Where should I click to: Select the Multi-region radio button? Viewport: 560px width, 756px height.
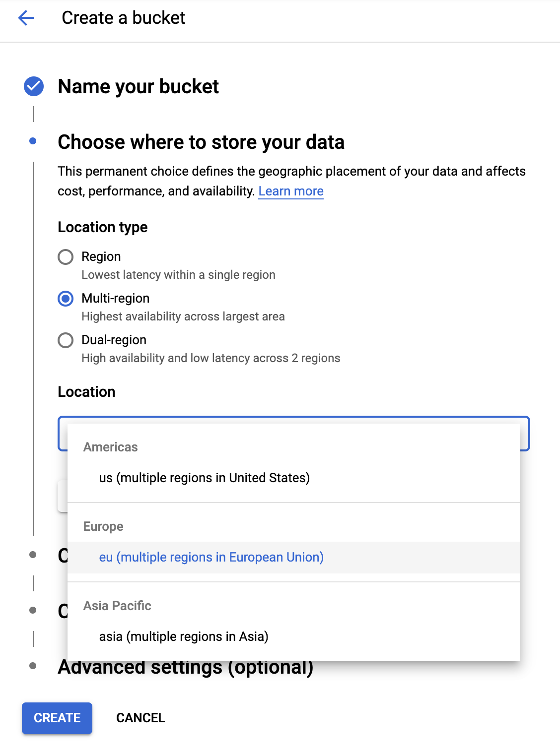pyautogui.click(x=66, y=299)
